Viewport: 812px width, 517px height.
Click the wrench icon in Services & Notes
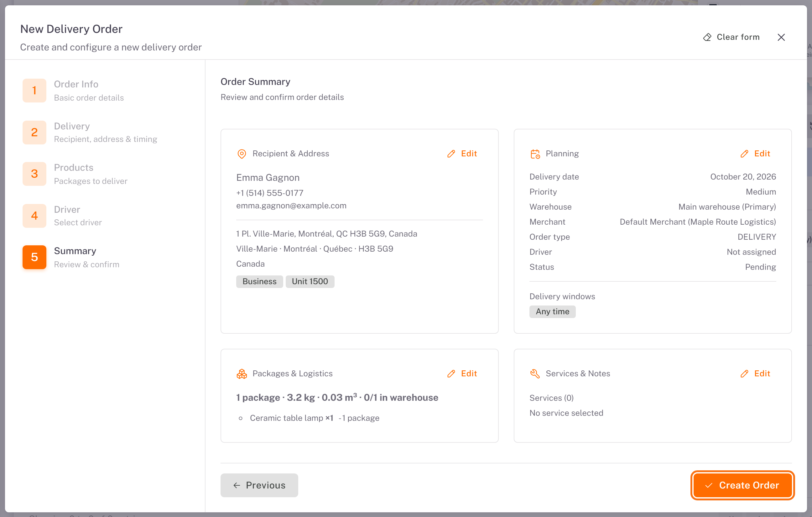click(535, 374)
